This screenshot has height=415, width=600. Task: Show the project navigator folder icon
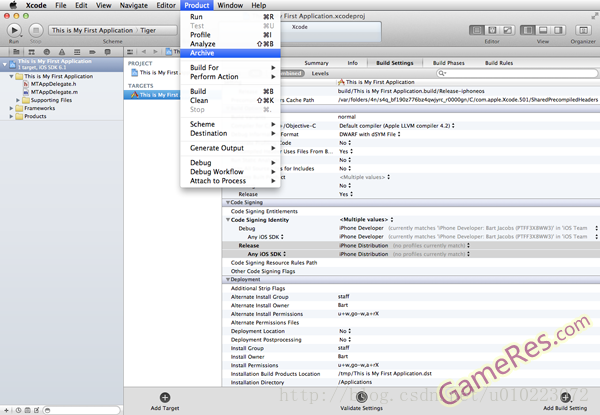(16, 52)
